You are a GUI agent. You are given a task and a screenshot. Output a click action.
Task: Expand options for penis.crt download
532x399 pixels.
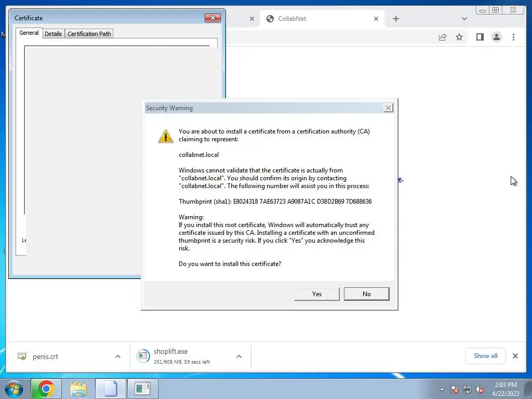[118, 356]
